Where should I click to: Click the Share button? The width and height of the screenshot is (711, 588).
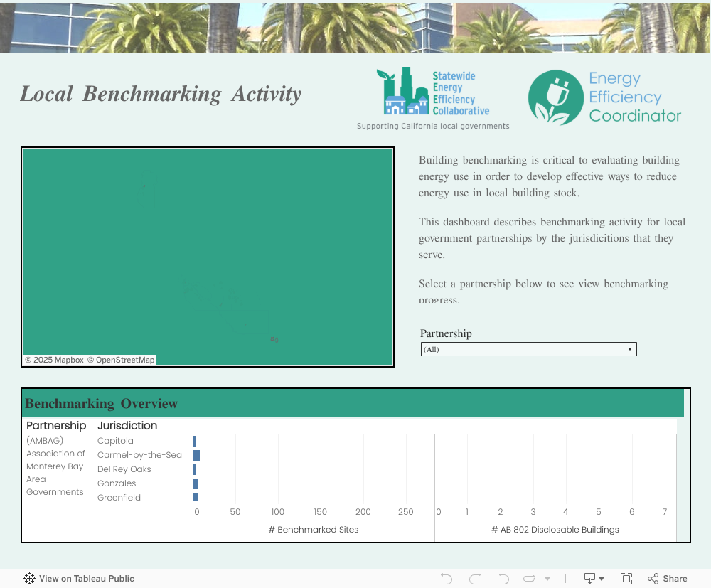[667, 579]
